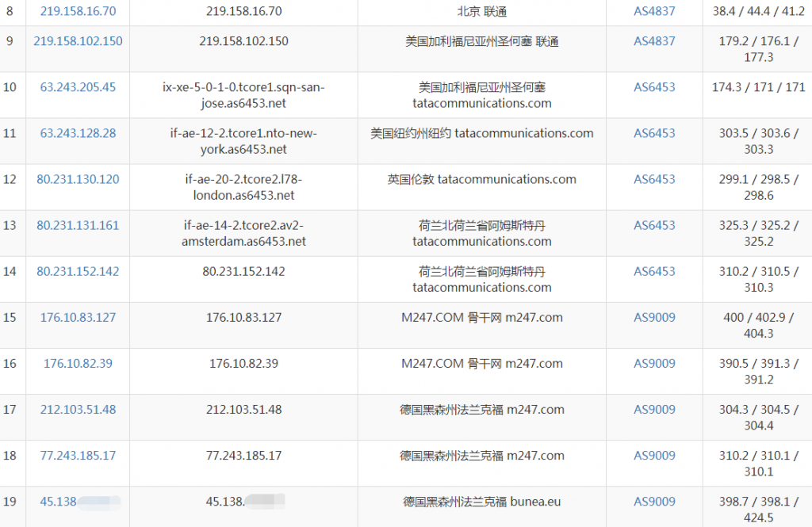The image size is (812, 527).
Task: Open the 219.158.102.150 IP link
Action: coord(78,41)
